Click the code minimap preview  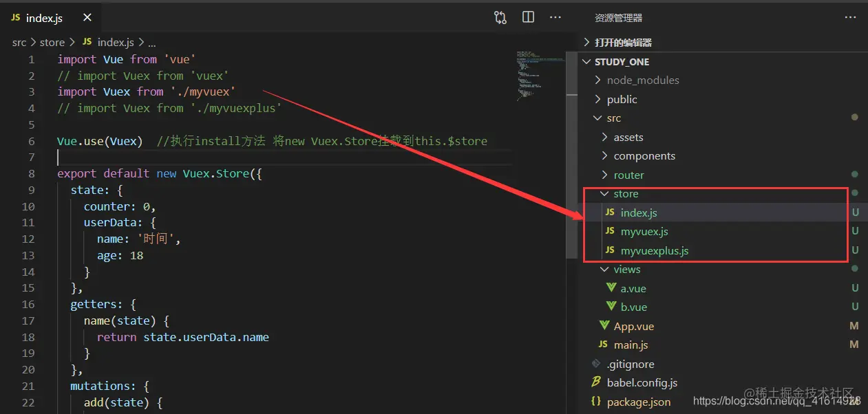(540, 76)
